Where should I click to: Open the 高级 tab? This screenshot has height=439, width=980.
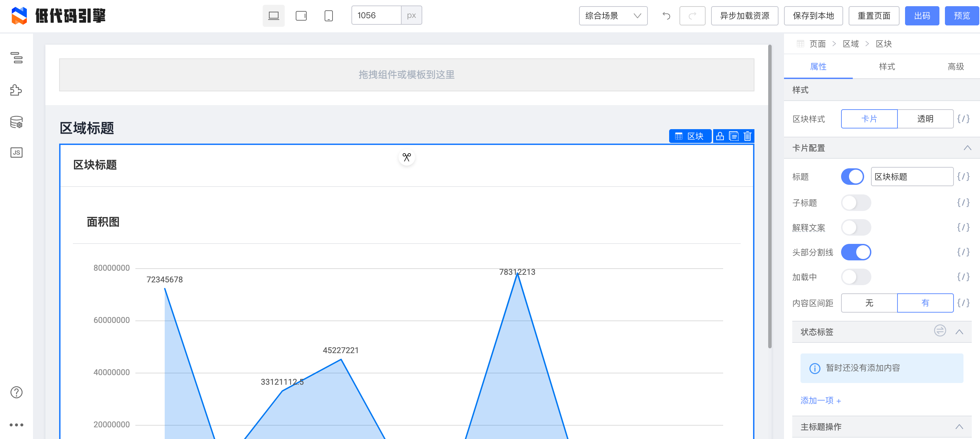[x=955, y=67]
